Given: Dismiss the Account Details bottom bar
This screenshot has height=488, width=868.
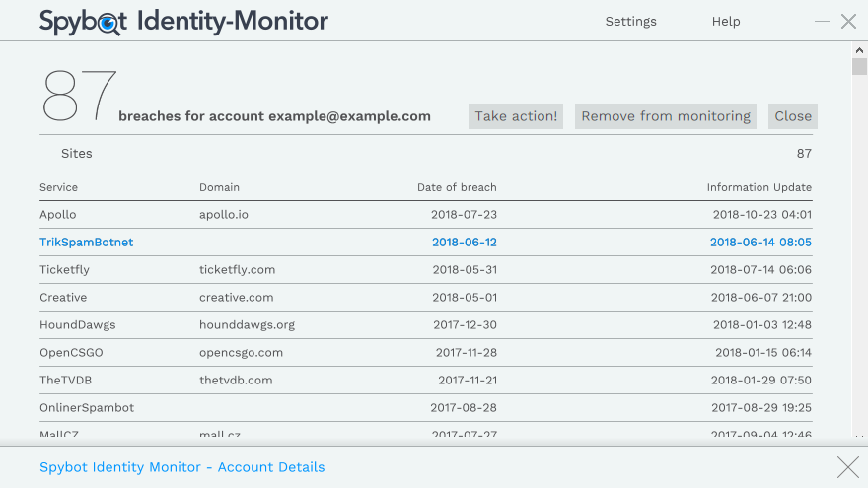Looking at the screenshot, I should point(847,467).
